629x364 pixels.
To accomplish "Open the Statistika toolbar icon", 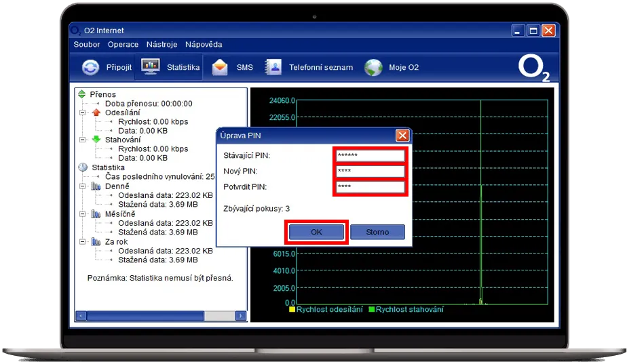I will point(150,67).
